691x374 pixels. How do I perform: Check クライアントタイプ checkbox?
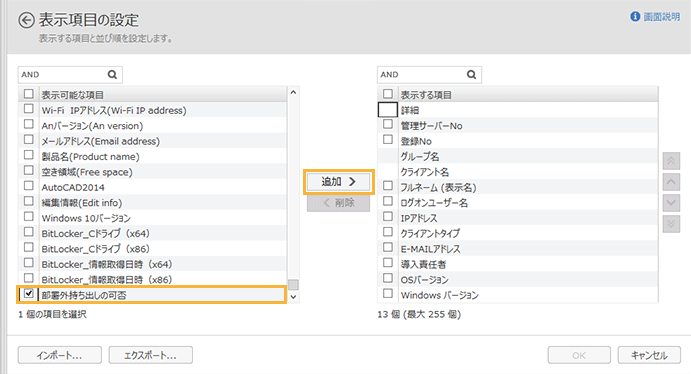coord(388,232)
